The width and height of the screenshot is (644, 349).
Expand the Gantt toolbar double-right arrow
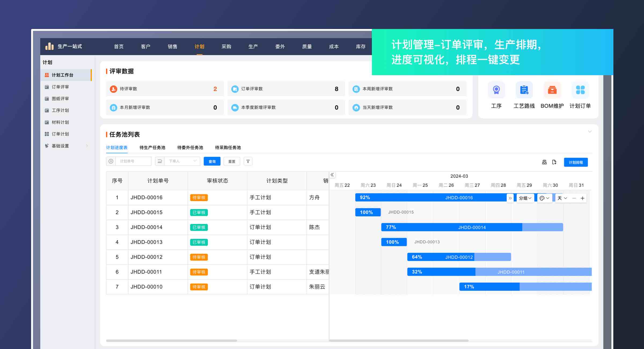point(510,198)
